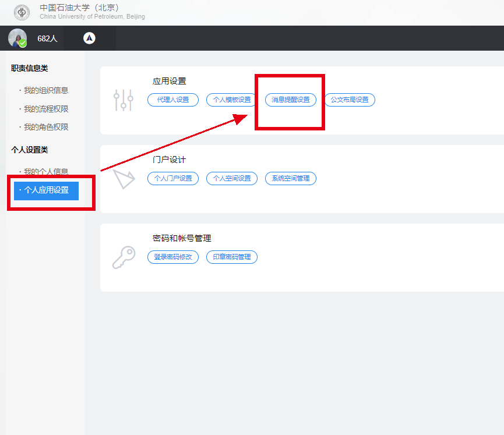Go to 我的角色权限 sidebar item

pyautogui.click(x=46, y=127)
